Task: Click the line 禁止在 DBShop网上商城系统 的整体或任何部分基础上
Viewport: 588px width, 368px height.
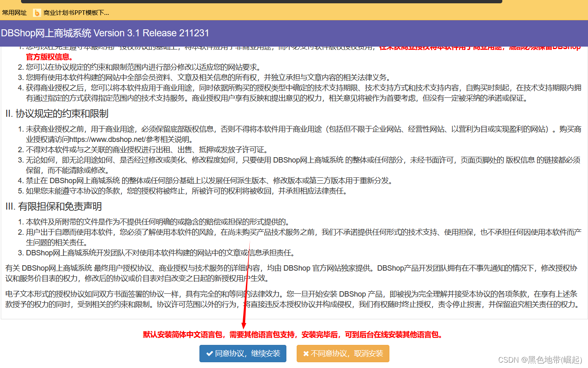Action: (210, 181)
